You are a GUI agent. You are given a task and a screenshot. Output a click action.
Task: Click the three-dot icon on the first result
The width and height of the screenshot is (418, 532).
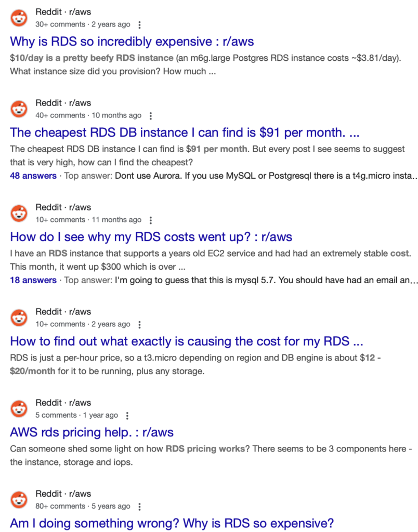coord(139,24)
